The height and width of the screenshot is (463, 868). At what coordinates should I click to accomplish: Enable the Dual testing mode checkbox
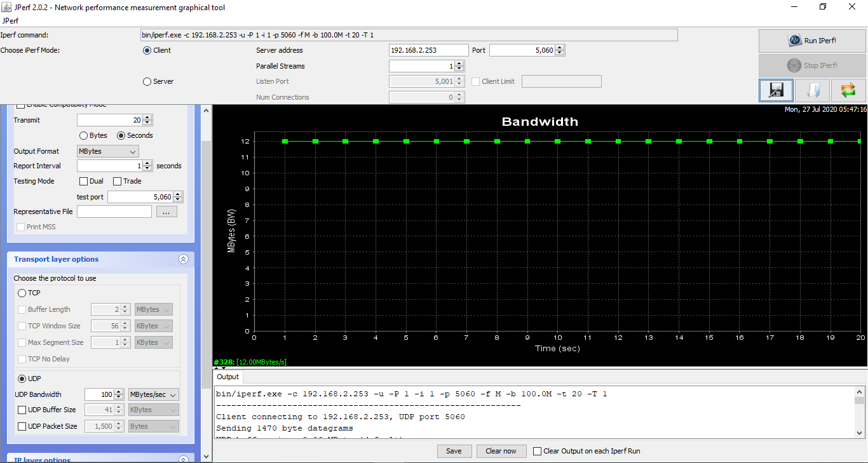click(x=83, y=181)
